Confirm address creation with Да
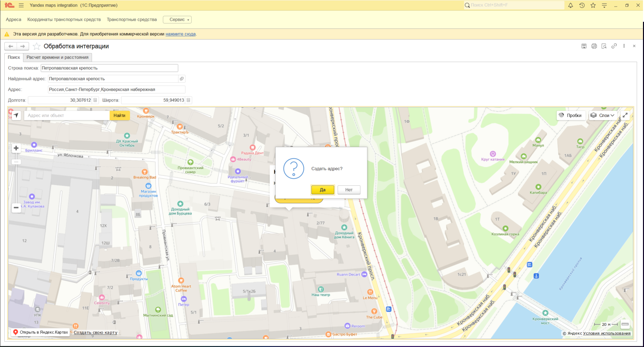Viewport: 644px width, 347px height. [x=323, y=190]
